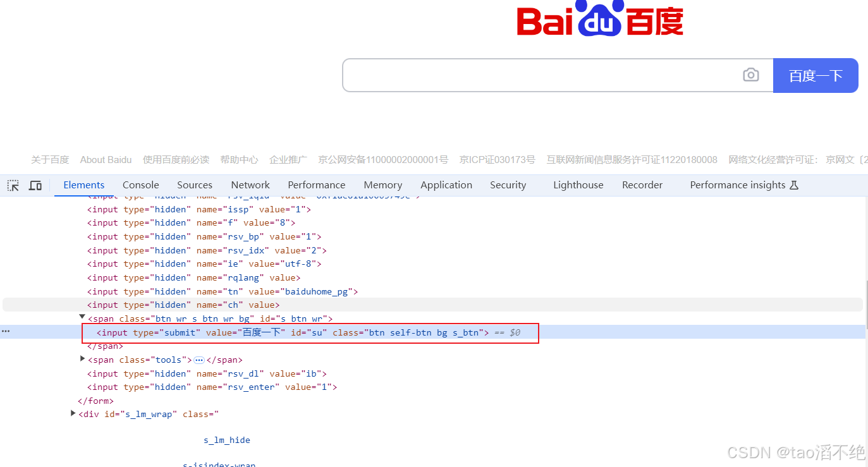Open the 企业推广 link

pyautogui.click(x=288, y=160)
